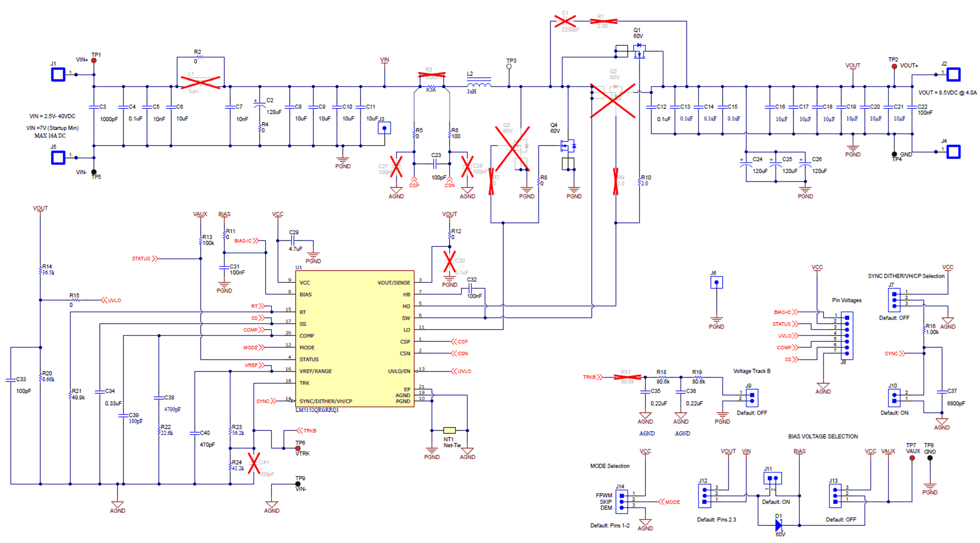Select jumper header J8 Pin Voltages
The image size is (980, 543).
pos(847,335)
